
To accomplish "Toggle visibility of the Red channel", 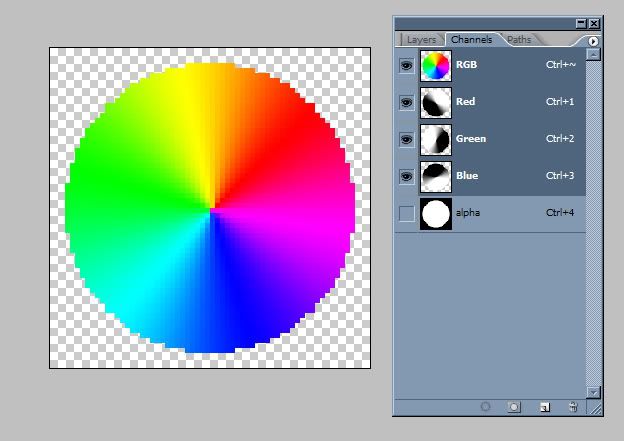I will 406,102.
